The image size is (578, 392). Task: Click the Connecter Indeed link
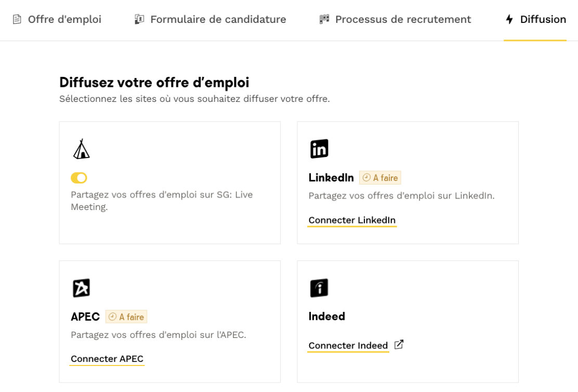[x=348, y=346]
